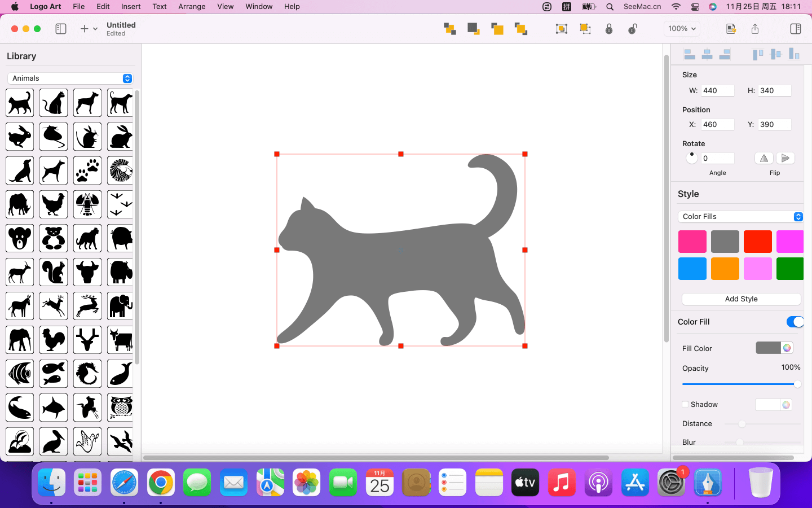Open the 100% zoom level dropdown
This screenshot has width=812, height=508.
(x=682, y=29)
